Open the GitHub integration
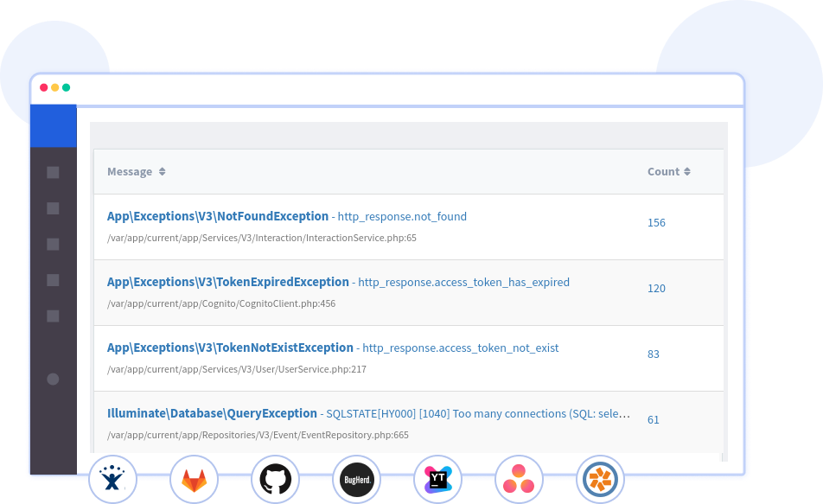This screenshot has width=823, height=504. tap(275, 479)
